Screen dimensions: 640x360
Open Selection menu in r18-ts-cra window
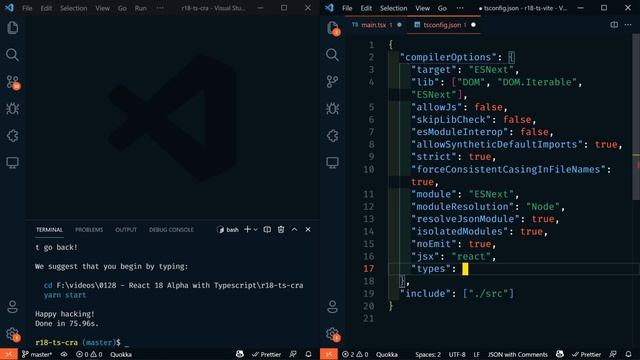point(73,8)
